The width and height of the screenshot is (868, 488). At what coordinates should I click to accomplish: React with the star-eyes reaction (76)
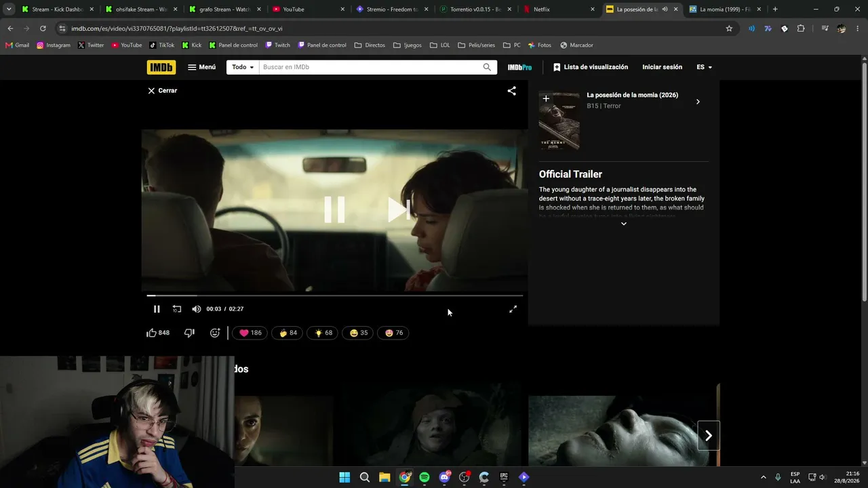[393, 333]
